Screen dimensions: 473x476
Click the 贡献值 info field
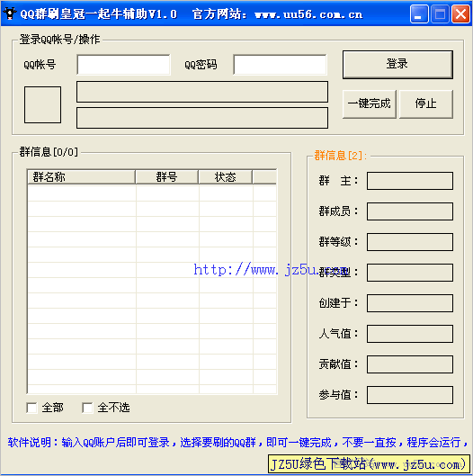(410, 364)
